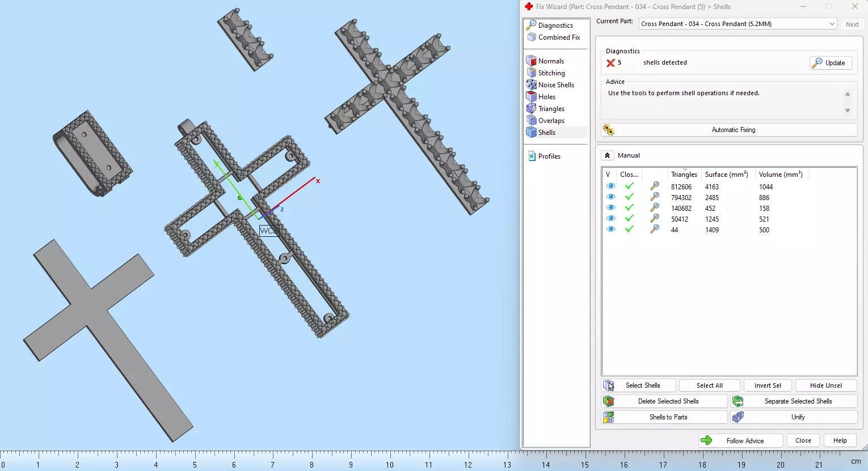Click the Update diagnostics button

(831, 63)
